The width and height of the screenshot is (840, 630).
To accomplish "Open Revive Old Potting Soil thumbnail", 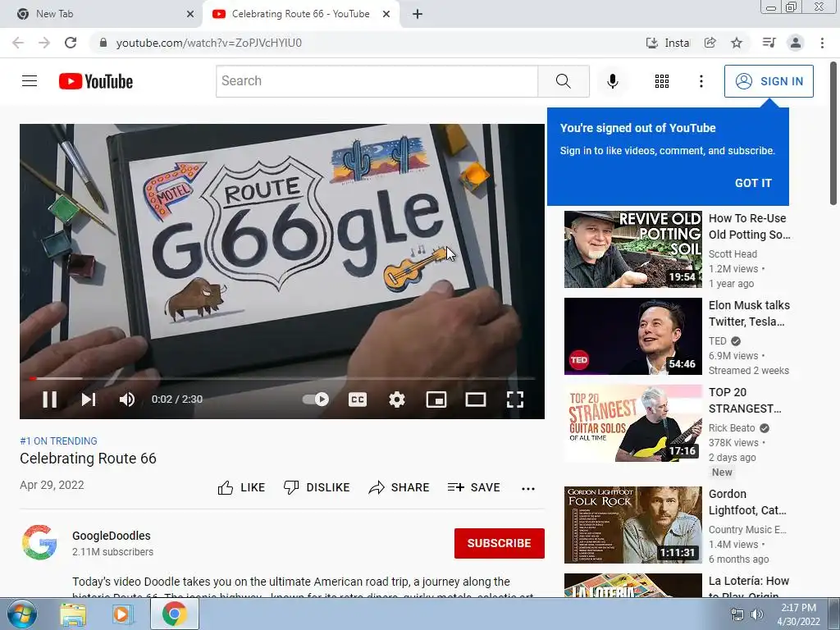I will point(632,249).
